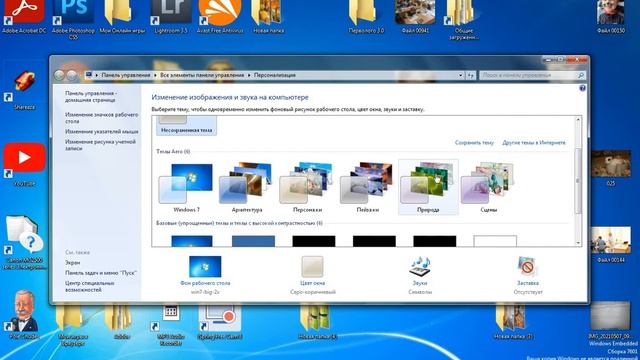The width and height of the screenshot is (640, 360).
Task: Open Другие темы в Интернете link
Action: click(x=534, y=142)
